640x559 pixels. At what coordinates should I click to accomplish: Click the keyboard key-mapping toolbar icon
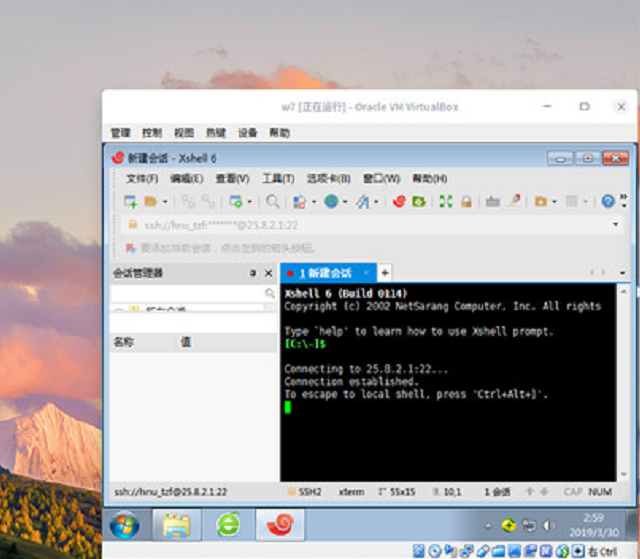click(x=493, y=201)
